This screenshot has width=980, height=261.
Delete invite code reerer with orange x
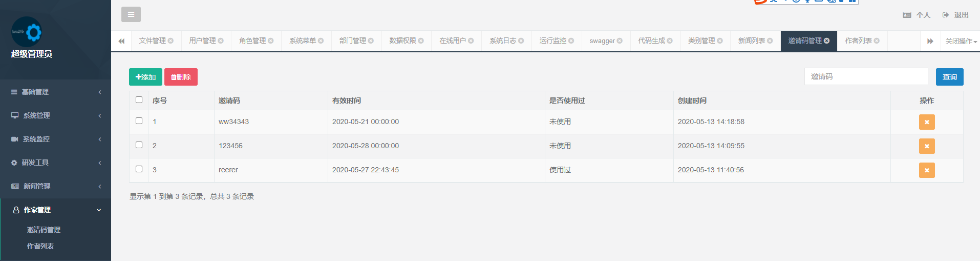927,170
